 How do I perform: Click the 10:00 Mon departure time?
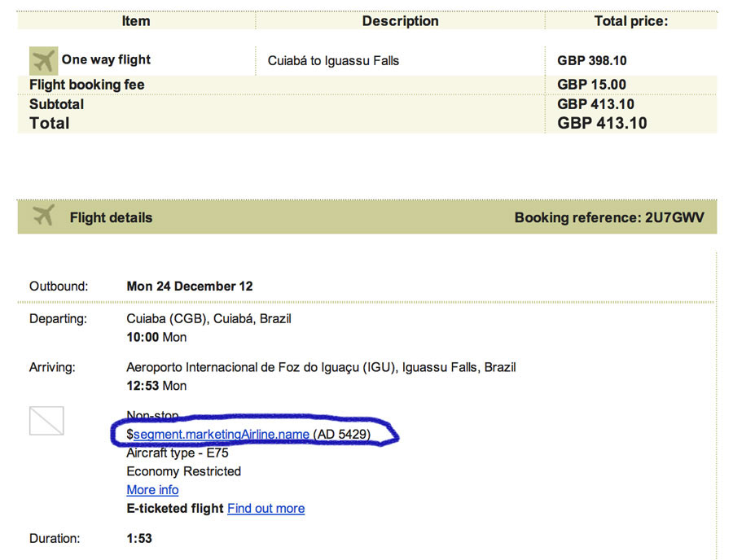click(156, 337)
